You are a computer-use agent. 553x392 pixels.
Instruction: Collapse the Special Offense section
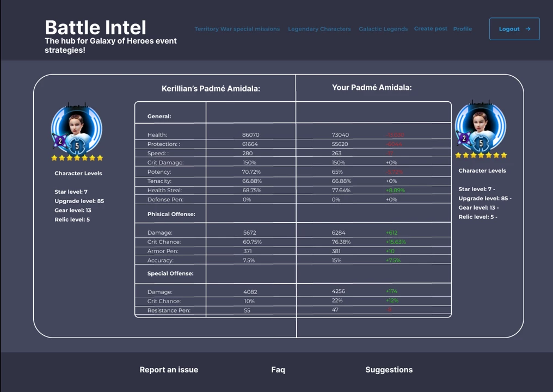tap(170, 273)
